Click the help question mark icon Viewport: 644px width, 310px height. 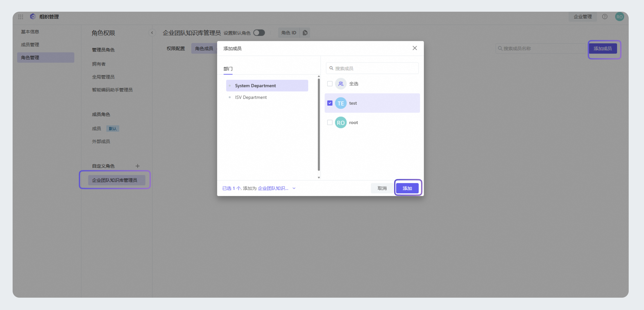click(605, 17)
